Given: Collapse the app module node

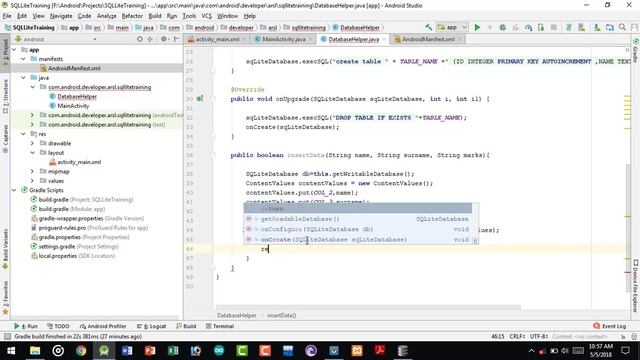Looking at the screenshot, I should click(x=14, y=49).
